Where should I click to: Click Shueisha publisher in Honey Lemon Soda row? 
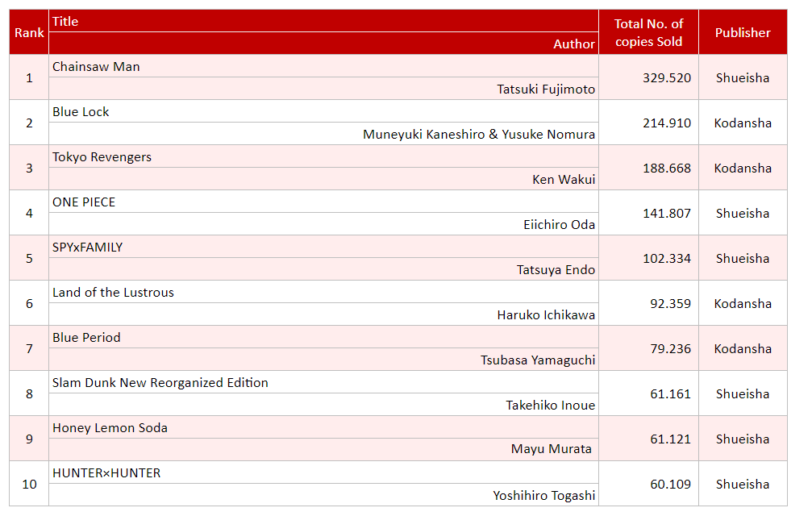tap(743, 439)
